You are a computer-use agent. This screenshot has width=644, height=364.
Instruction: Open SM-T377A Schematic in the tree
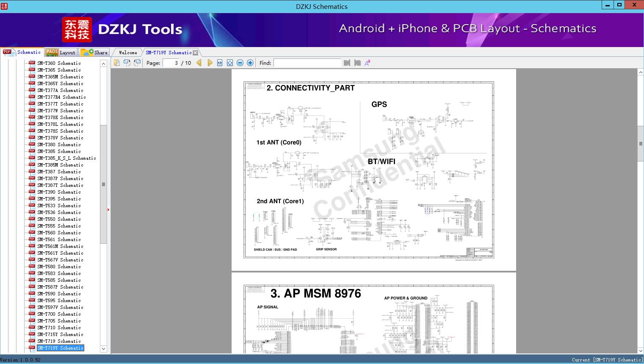(x=60, y=90)
